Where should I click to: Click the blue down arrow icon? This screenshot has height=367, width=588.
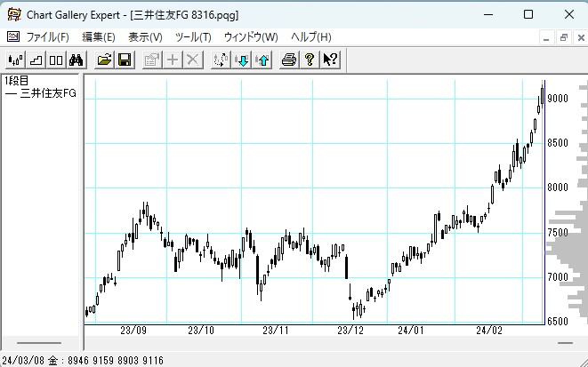pos(242,60)
